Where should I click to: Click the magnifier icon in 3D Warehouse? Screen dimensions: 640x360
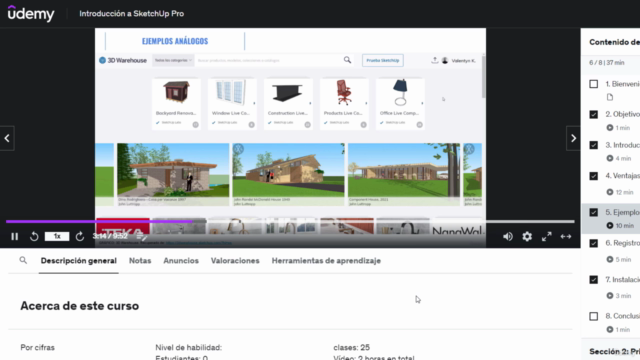347,60
